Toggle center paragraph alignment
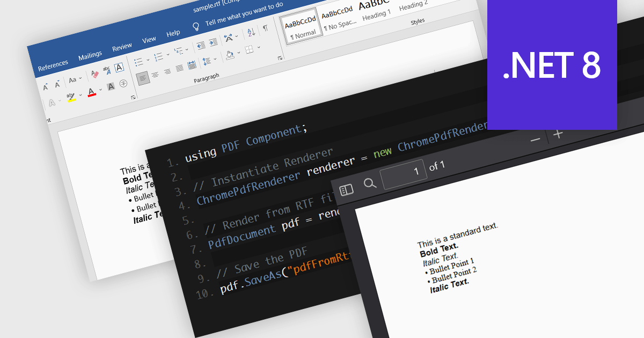The width and height of the screenshot is (644, 338). tap(155, 74)
